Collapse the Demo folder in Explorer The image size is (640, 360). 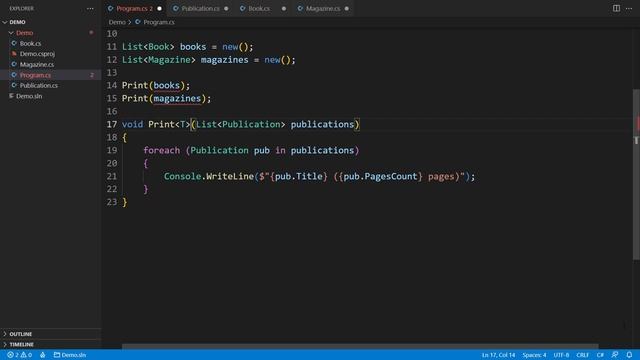pyautogui.click(x=11, y=33)
